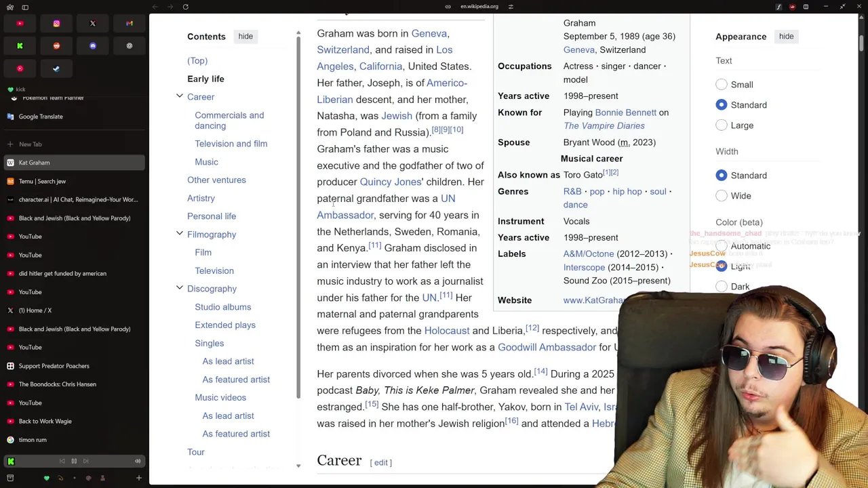Image resolution: width=868 pixels, height=488 pixels.
Task: Reload the page with the refresh icon
Action: [x=185, y=7]
